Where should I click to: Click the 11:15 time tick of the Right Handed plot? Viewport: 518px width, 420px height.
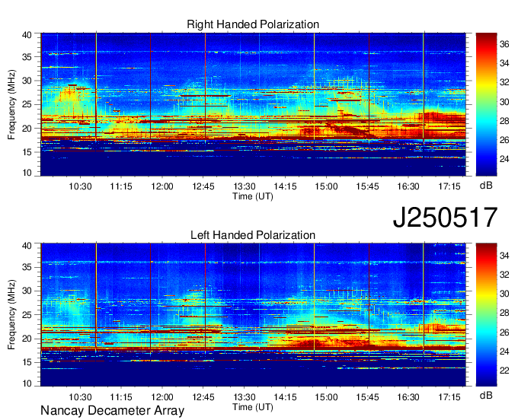(121, 186)
